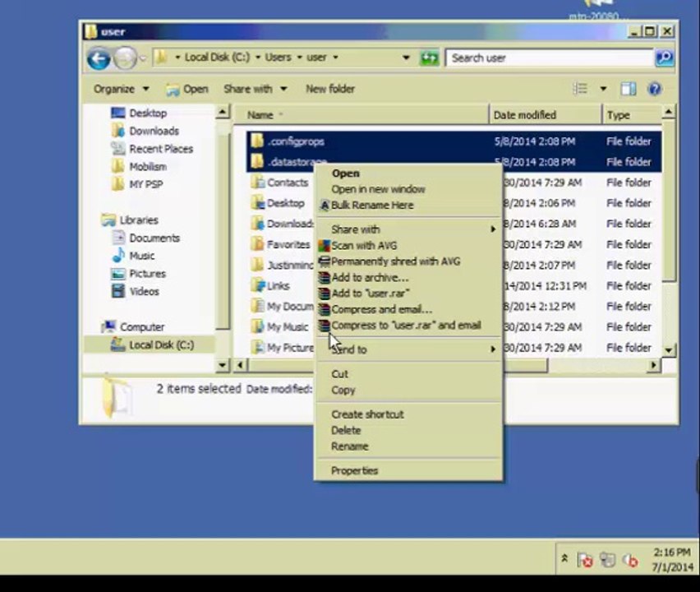Click the green refresh button beside address bar

(429, 58)
